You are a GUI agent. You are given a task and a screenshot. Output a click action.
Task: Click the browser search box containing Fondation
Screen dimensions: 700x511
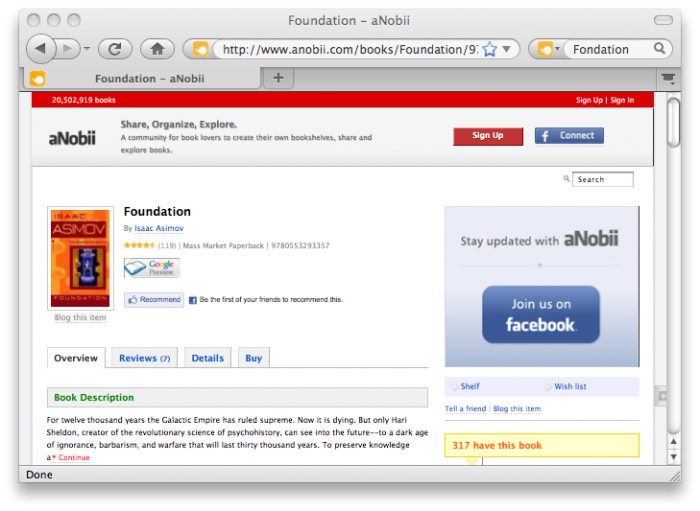[608, 49]
